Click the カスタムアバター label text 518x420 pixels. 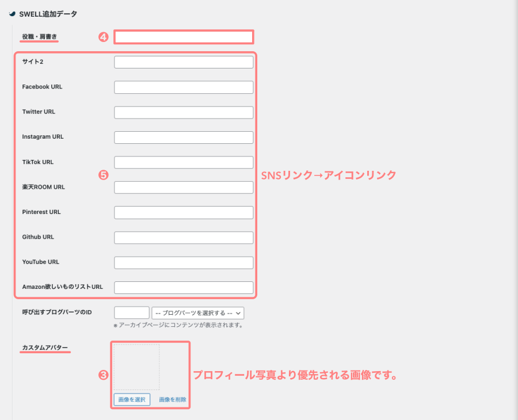[45, 348]
